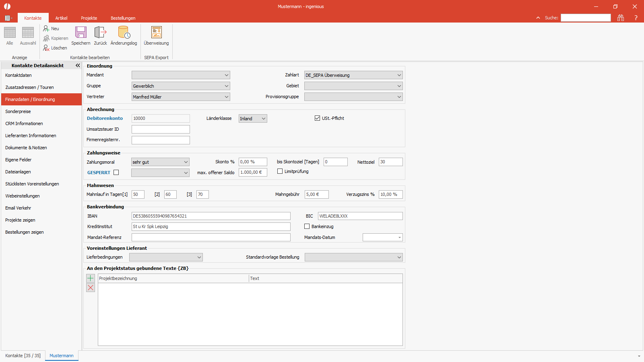Collapse the Kontakte Detailansicht sidebar

(78, 65)
